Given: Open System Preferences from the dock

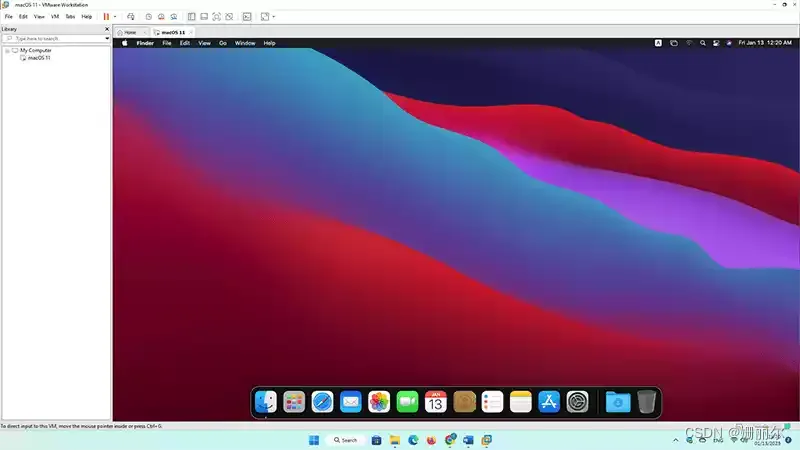Looking at the screenshot, I should [x=577, y=402].
